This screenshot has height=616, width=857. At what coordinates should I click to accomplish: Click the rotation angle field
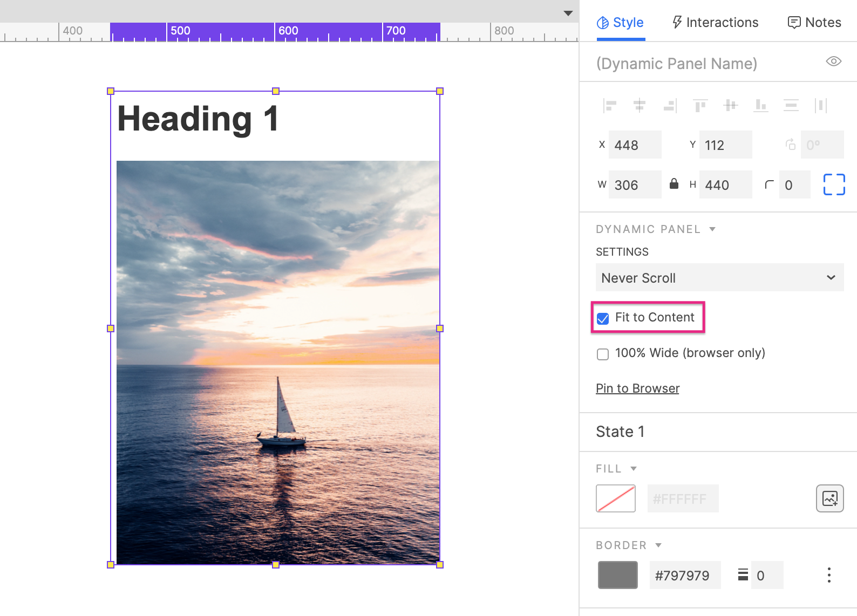coord(822,145)
